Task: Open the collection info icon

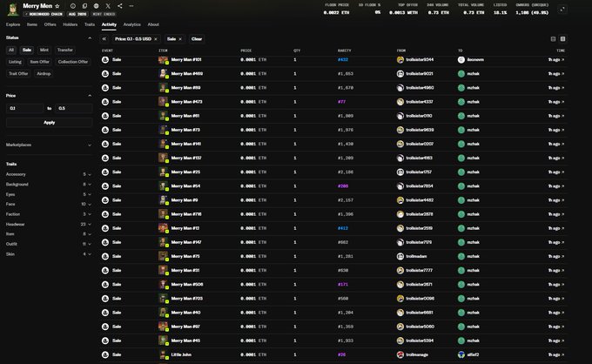Action: tap(73, 6)
